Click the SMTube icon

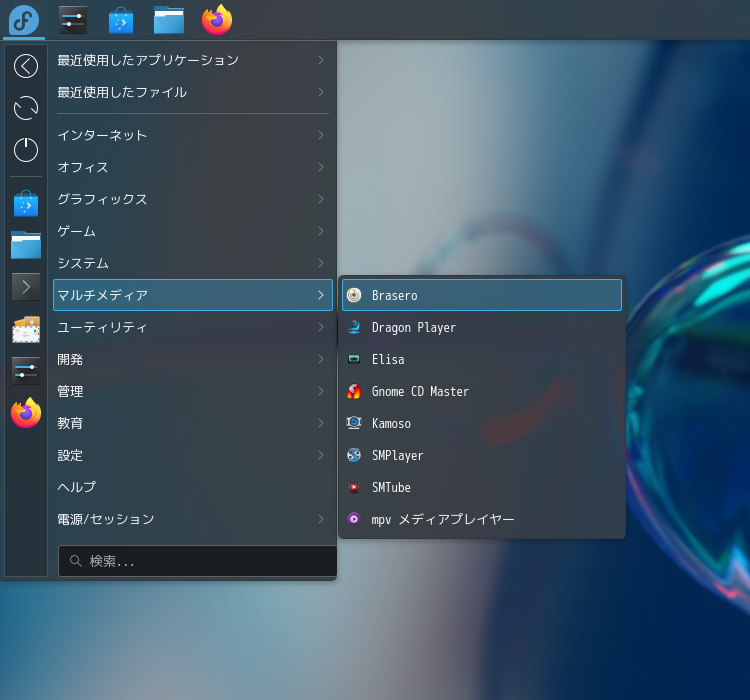[354, 487]
